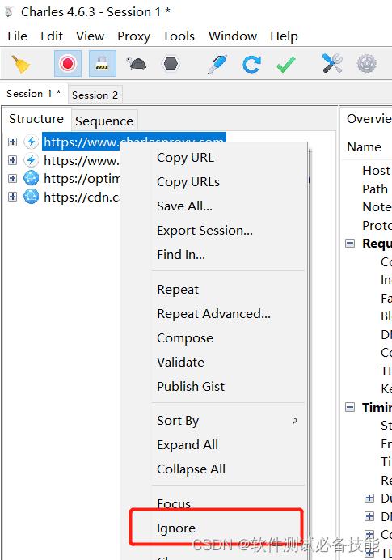Open settings with the gear icon
Screen dimensions: 392x560
coord(367,64)
